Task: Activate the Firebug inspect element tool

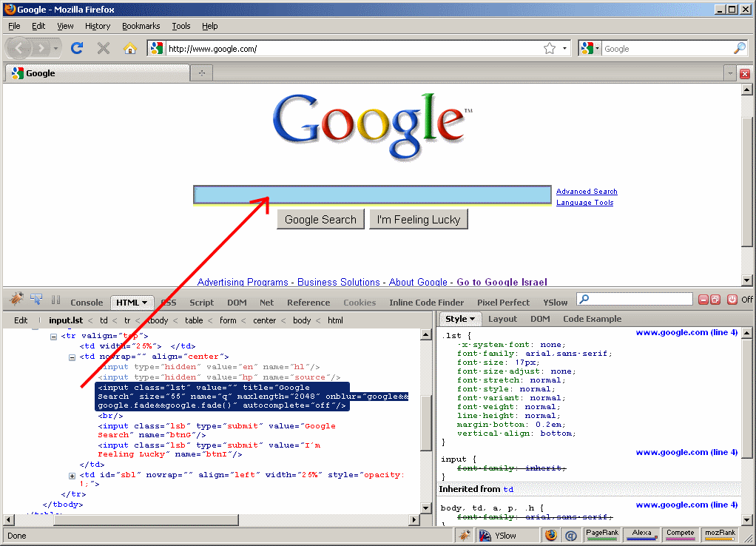Action: pyautogui.click(x=36, y=299)
